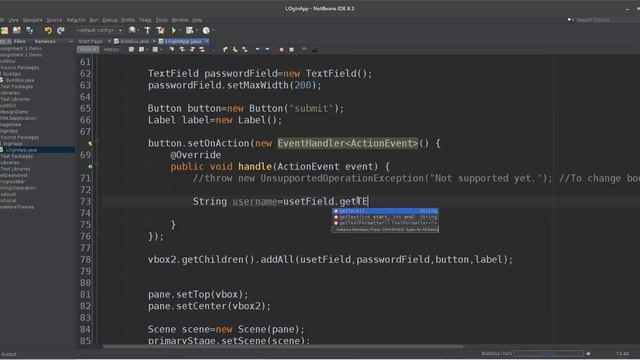Select getText(int start, int end) completion item
Image resolution: width=640 pixels, height=360 pixels.
[x=385, y=217]
